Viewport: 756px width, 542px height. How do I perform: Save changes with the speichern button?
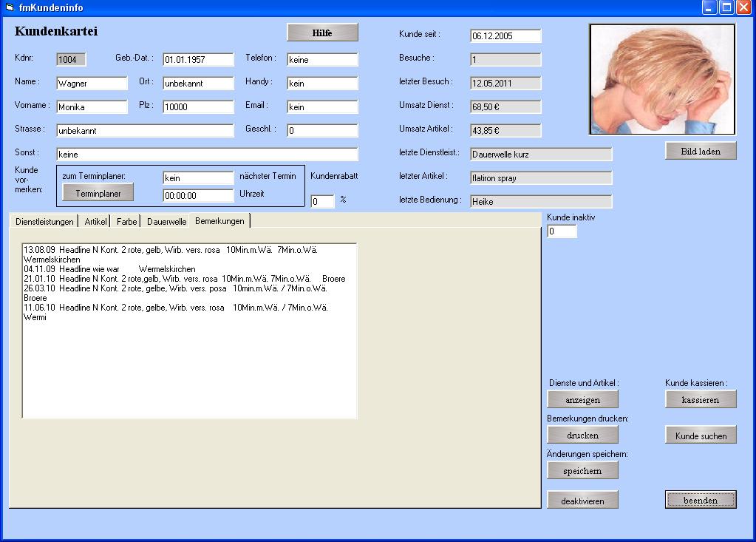point(582,470)
